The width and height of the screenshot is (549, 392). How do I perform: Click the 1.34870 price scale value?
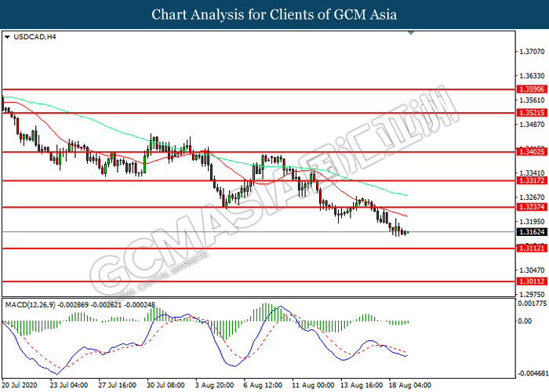click(532, 125)
